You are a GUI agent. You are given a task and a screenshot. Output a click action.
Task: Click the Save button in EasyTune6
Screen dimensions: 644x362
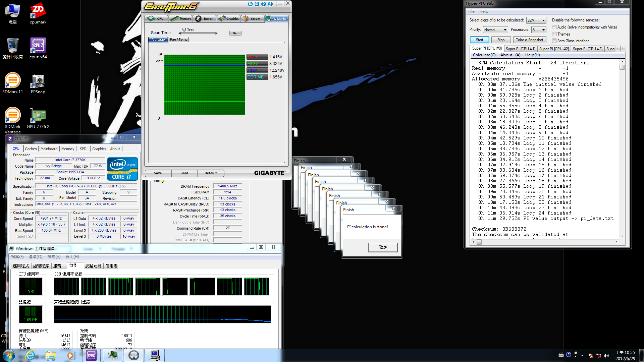pyautogui.click(x=158, y=173)
